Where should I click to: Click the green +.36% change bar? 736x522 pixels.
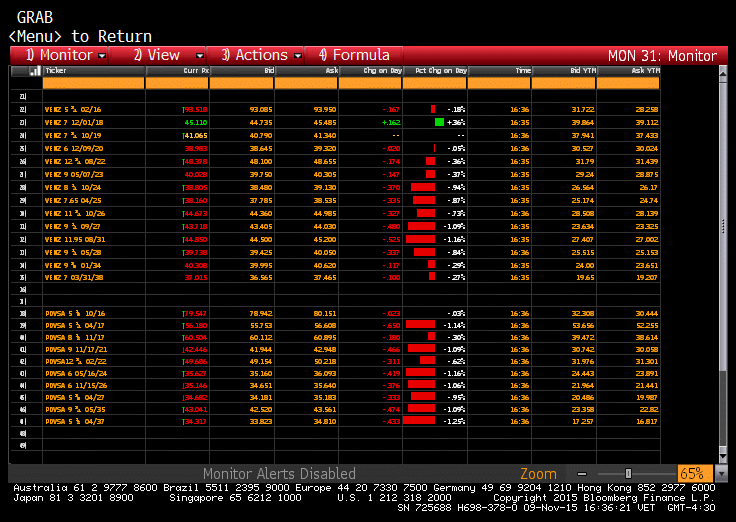439,123
